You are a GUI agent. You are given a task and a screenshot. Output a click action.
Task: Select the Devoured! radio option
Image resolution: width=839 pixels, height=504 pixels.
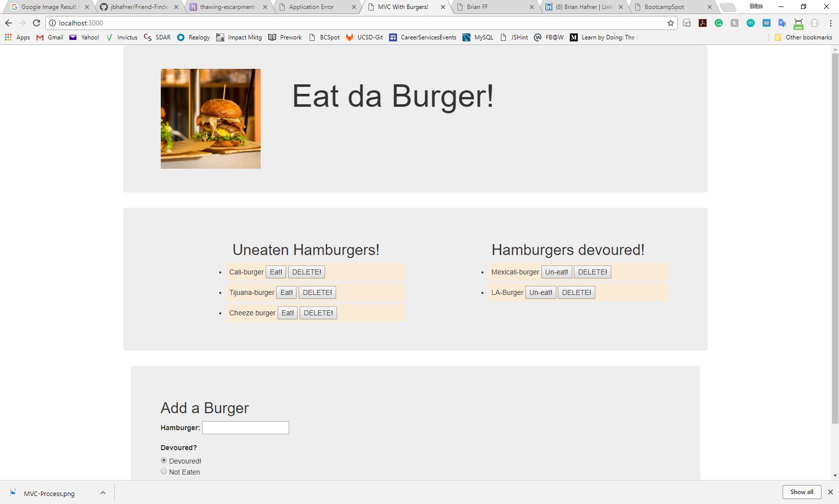[164, 460]
